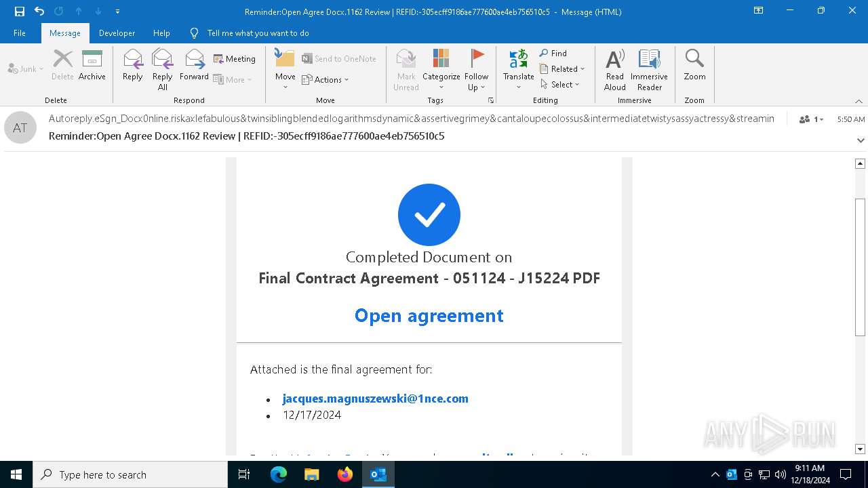Open Ribbon Display Options
The image size is (868, 488).
point(758,11)
